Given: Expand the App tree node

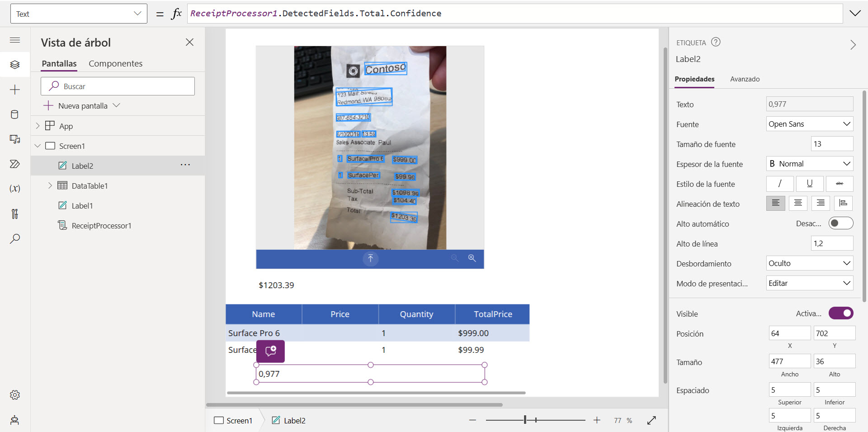Looking at the screenshot, I should click(38, 126).
